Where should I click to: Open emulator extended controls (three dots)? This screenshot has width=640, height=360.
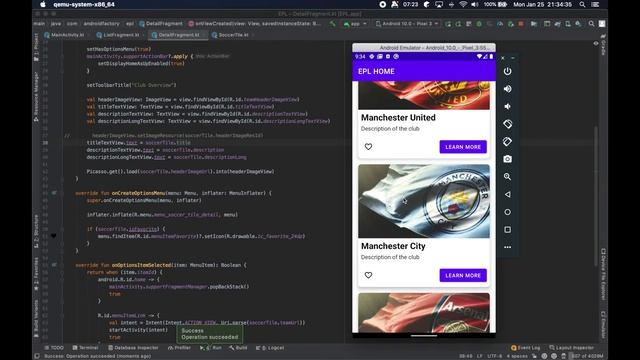pos(507,247)
